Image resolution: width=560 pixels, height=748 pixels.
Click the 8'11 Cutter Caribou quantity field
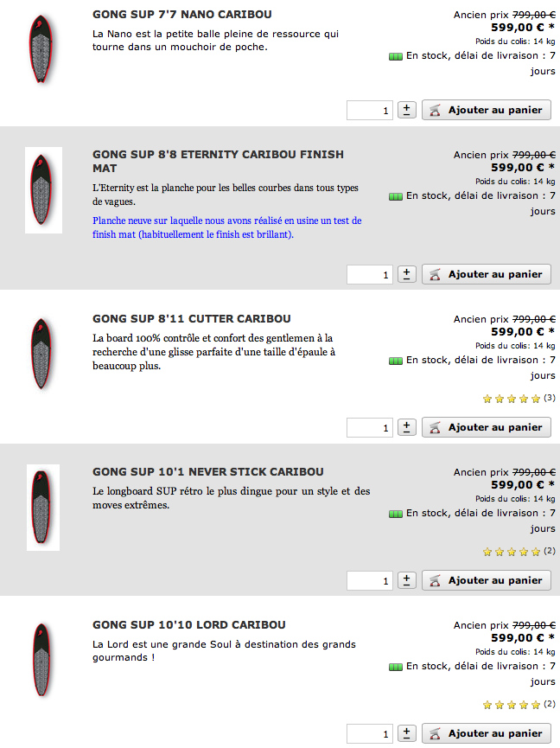pyautogui.click(x=370, y=428)
